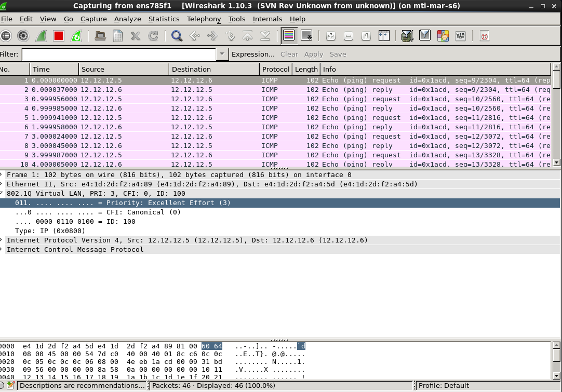Edit capture file comment in status bar
The height and width of the screenshot is (392, 562).
[11, 386]
